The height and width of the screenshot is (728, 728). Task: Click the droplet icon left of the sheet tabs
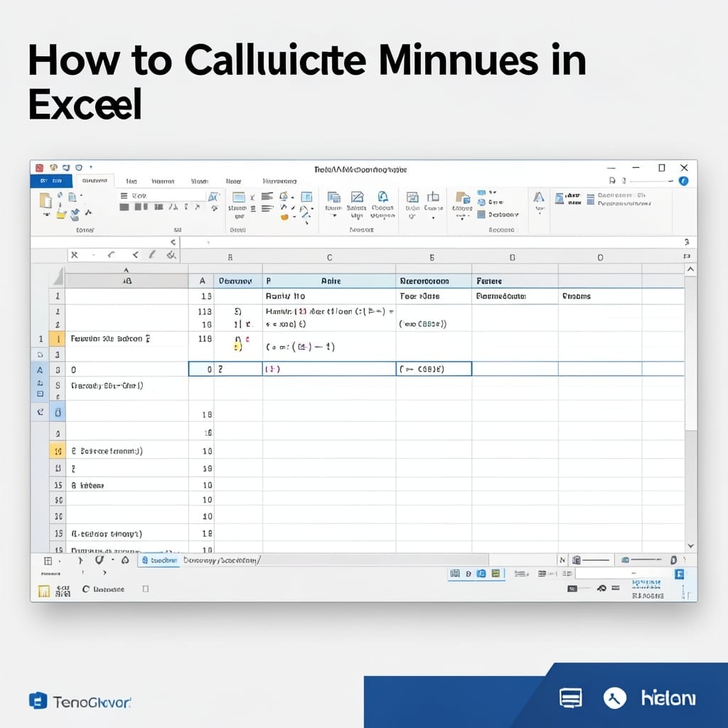125,560
